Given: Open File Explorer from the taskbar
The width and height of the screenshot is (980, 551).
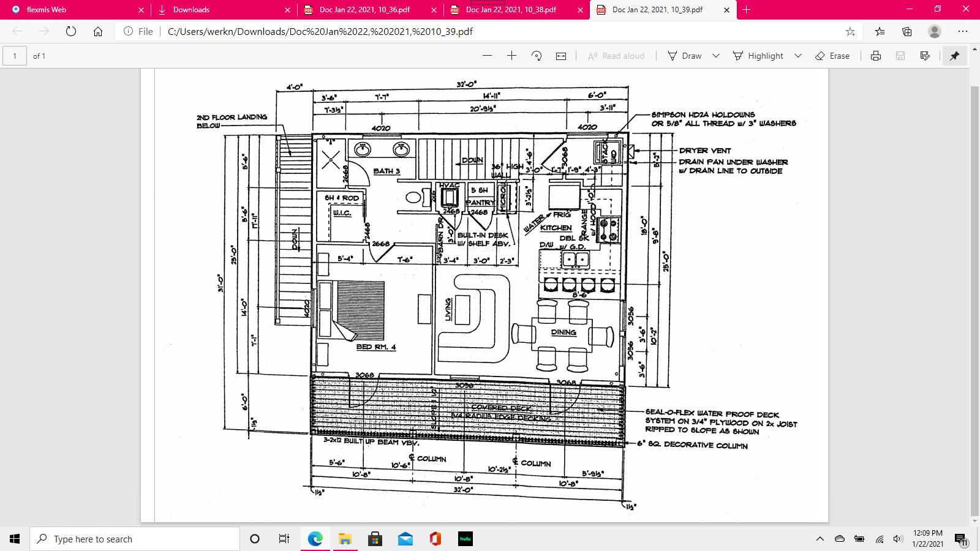Looking at the screenshot, I should [x=345, y=539].
